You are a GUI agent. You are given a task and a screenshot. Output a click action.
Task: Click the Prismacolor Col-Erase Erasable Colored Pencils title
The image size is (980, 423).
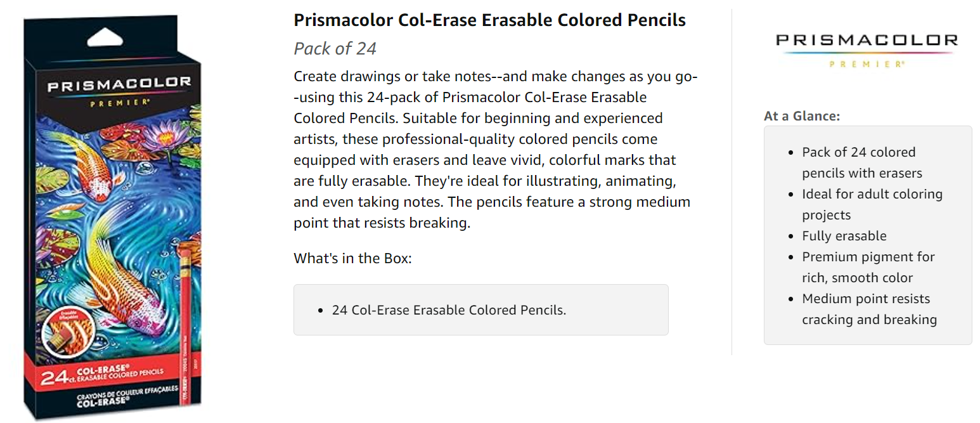click(489, 20)
